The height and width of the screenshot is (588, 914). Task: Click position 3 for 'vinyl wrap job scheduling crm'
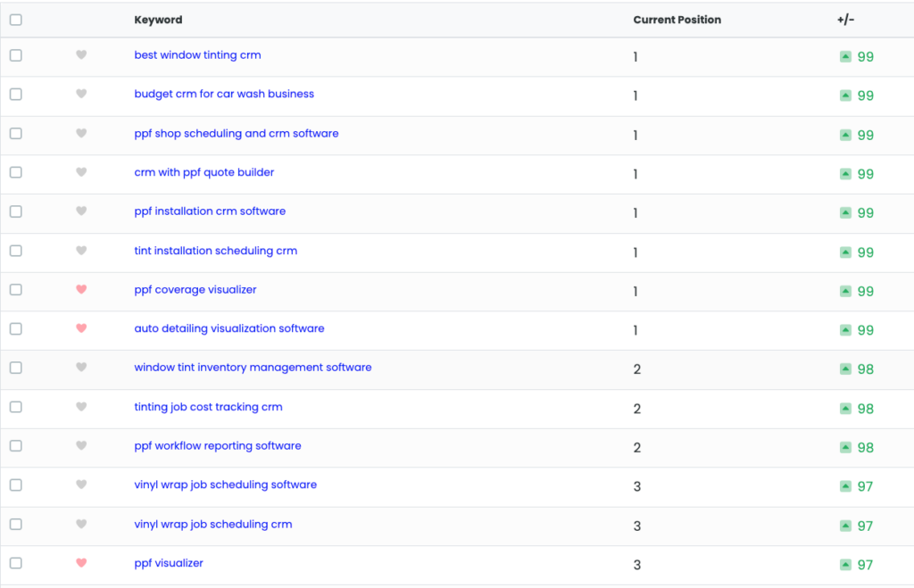point(636,526)
